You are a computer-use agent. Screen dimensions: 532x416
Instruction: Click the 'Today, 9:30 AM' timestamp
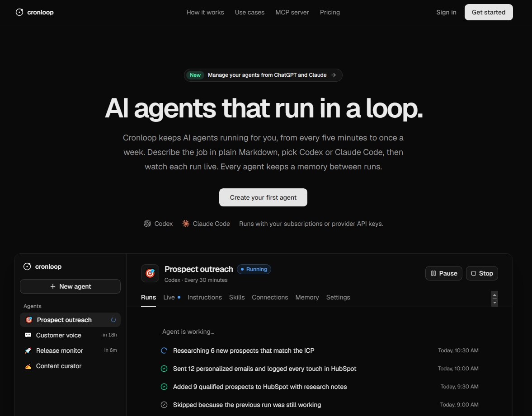pos(459,387)
